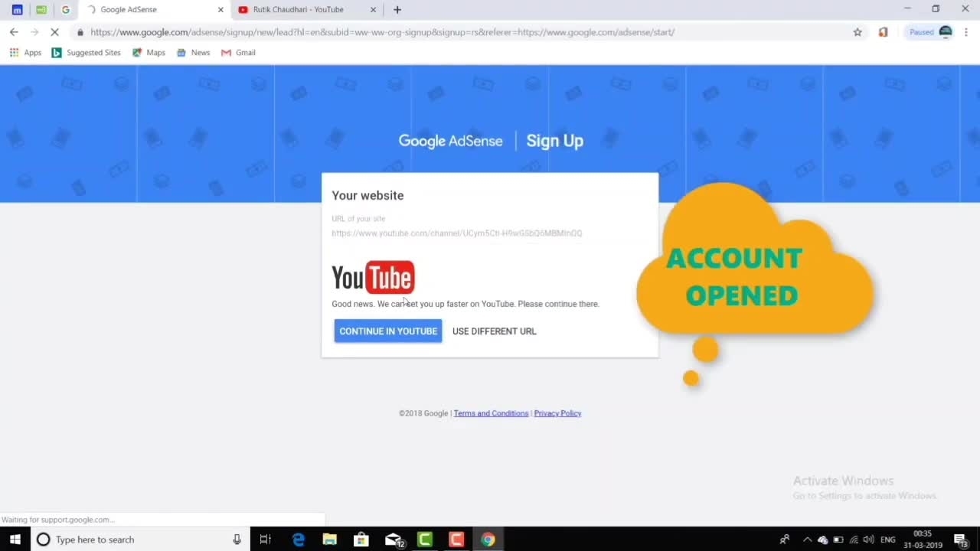
Task: Bookmark this page with the star icon
Action: tap(857, 32)
